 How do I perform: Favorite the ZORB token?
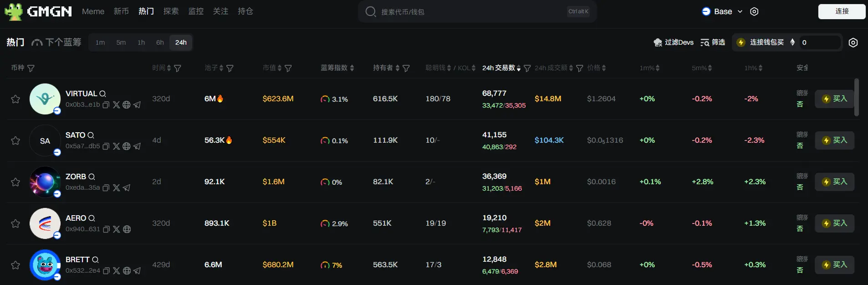point(15,182)
